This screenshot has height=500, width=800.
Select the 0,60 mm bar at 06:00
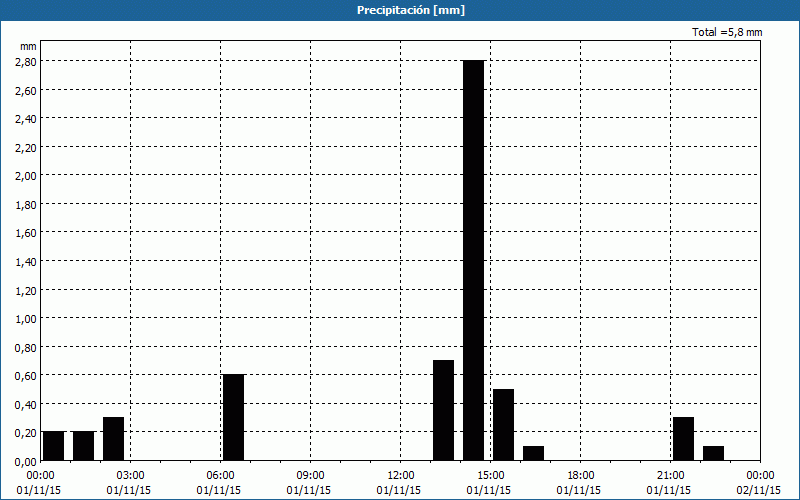click(234, 417)
